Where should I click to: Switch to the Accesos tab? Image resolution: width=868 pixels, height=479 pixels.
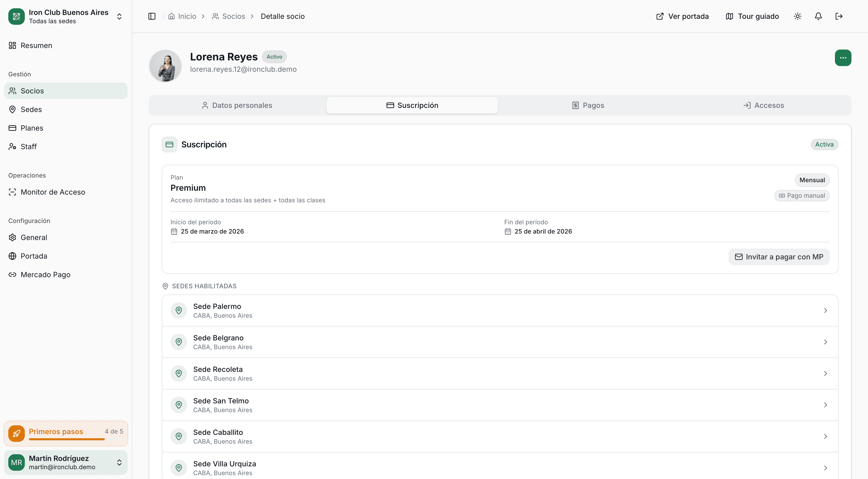764,105
